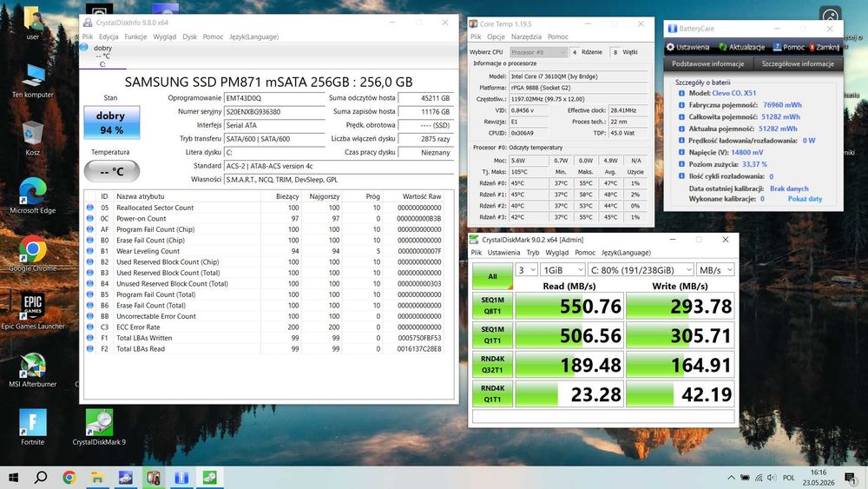
Task: Click the firmware field EMT43D0Q
Action: click(x=274, y=98)
